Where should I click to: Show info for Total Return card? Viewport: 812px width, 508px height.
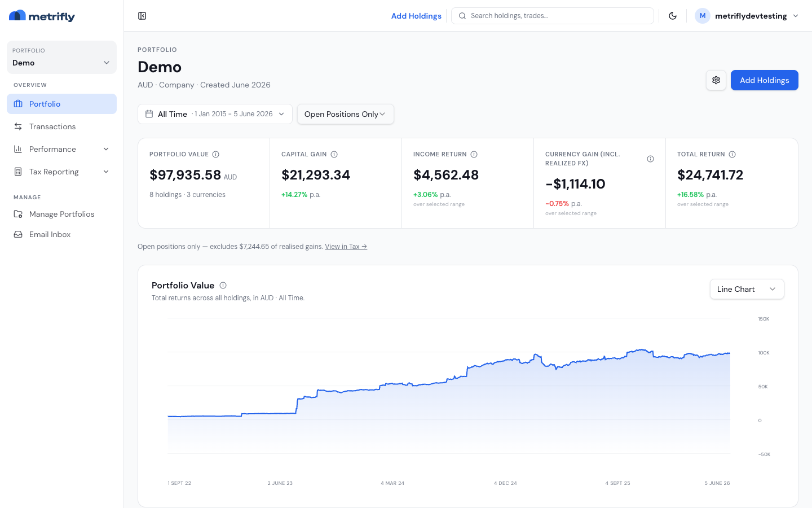(732, 154)
